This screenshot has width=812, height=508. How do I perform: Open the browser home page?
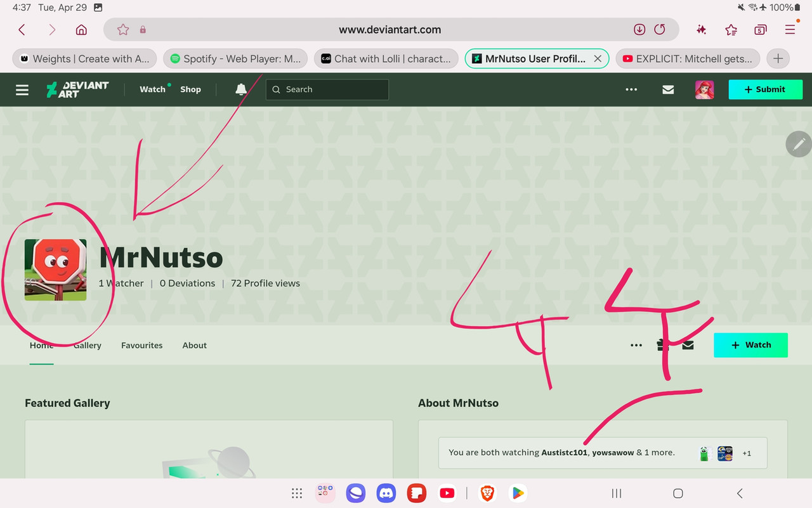tap(81, 30)
